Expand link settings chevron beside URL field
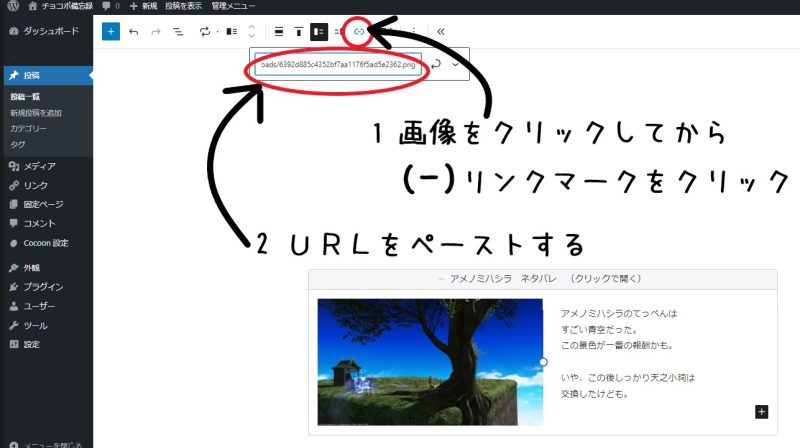The image size is (800, 448). point(457,64)
